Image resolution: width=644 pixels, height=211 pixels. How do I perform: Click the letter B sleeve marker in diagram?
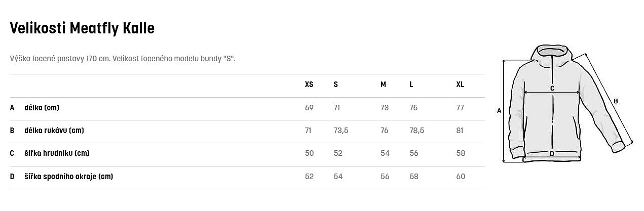click(616, 101)
